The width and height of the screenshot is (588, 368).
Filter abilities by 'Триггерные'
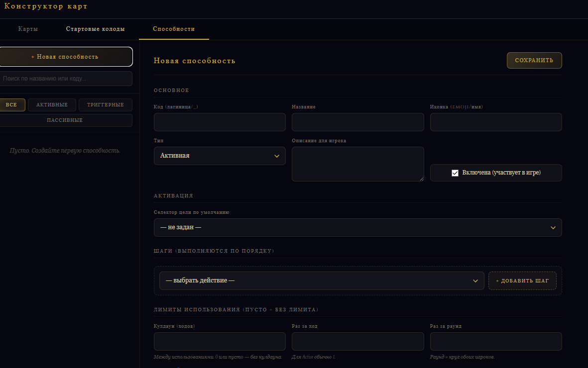(105, 105)
